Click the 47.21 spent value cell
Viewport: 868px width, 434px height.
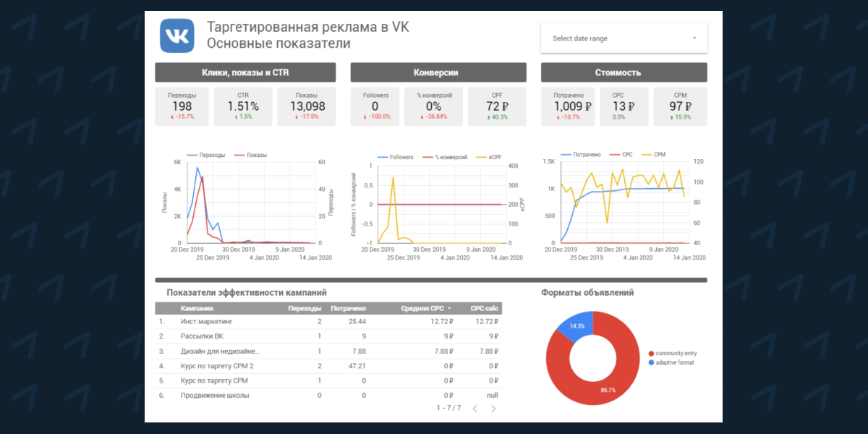tap(357, 366)
